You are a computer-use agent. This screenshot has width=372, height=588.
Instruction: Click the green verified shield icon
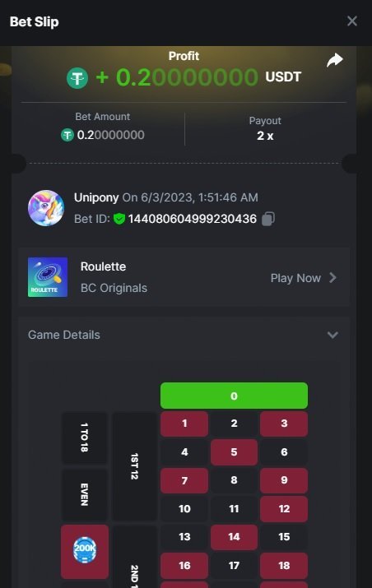[x=119, y=219]
